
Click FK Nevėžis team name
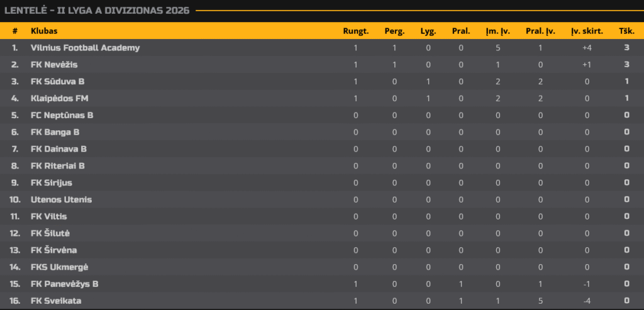(54, 65)
